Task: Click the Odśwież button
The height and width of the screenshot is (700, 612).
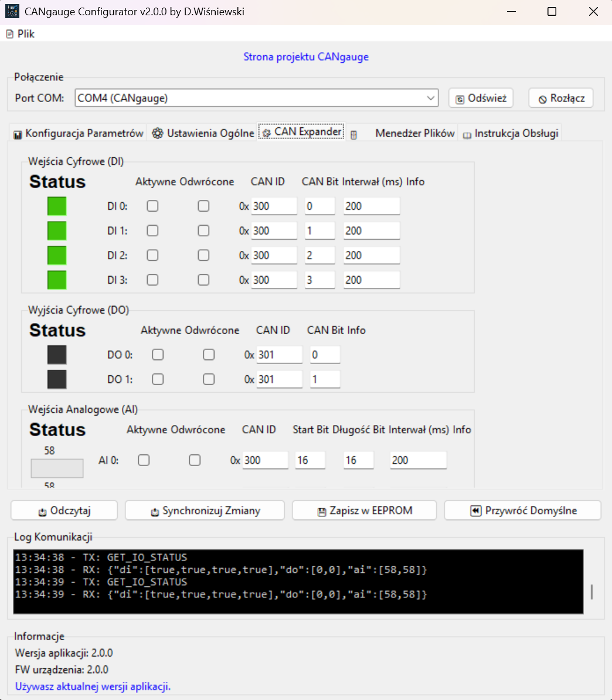Action: click(x=481, y=98)
